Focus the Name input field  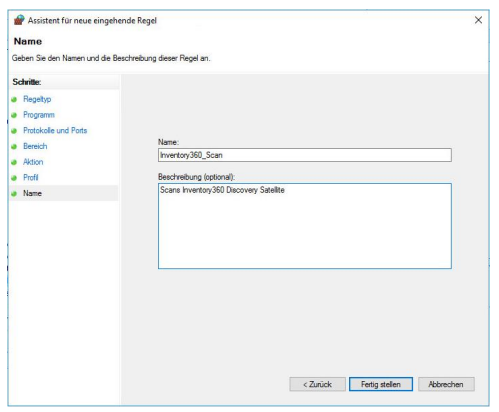pyautogui.click(x=305, y=155)
